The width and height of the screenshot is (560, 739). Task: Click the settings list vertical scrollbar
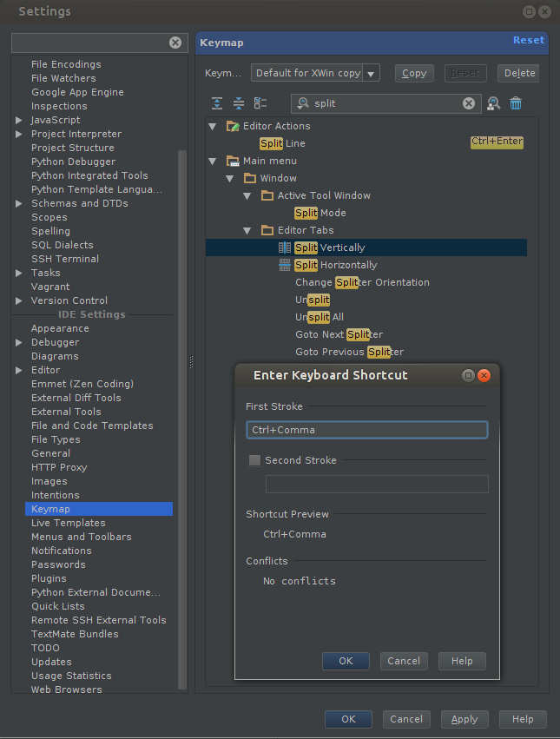[x=182, y=419]
